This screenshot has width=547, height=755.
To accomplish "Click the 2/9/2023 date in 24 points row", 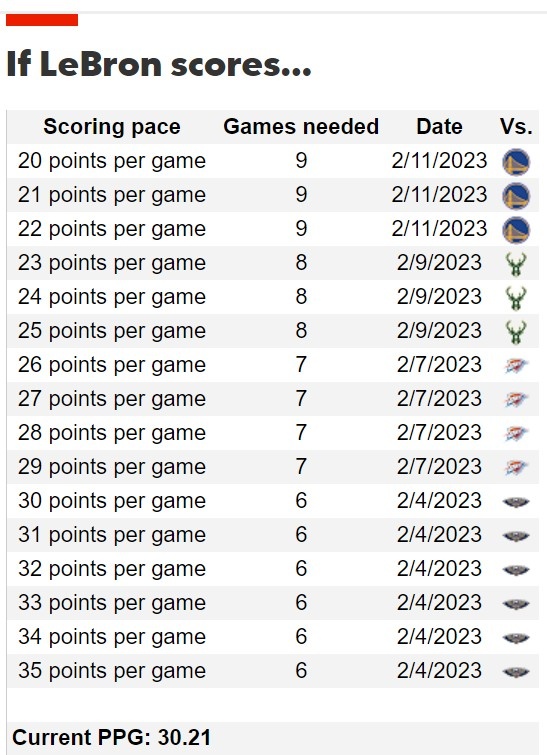I will (x=439, y=297).
